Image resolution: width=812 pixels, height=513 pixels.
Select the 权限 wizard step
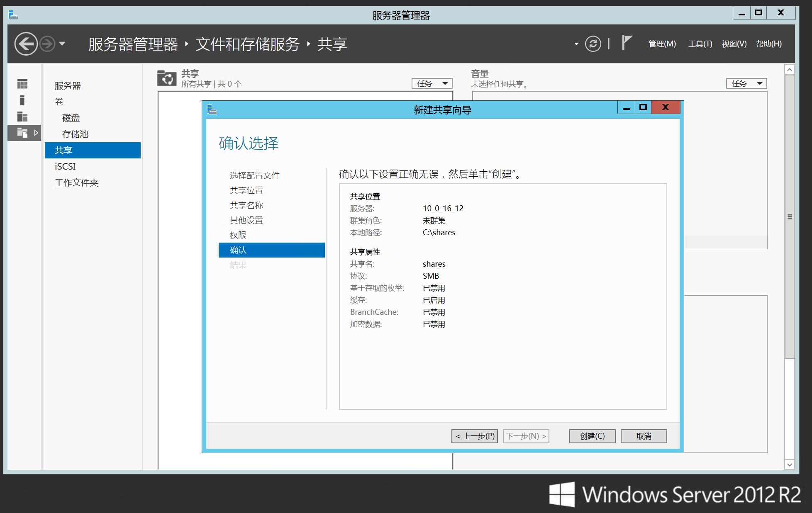coord(238,235)
